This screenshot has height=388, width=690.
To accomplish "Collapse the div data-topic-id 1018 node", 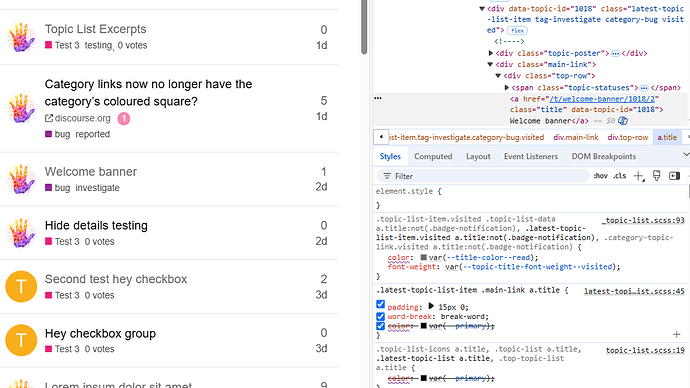I will (x=482, y=8).
